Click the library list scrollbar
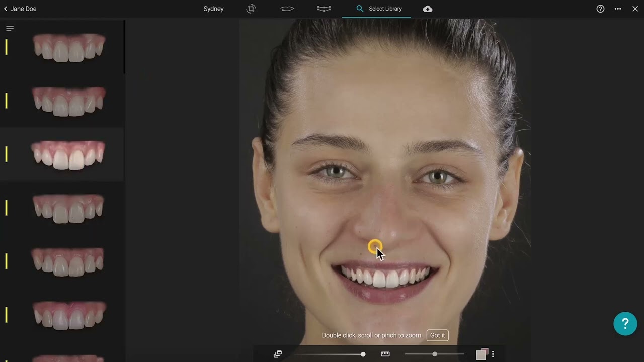Screen dimensions: 644x362 pos(124,48)
